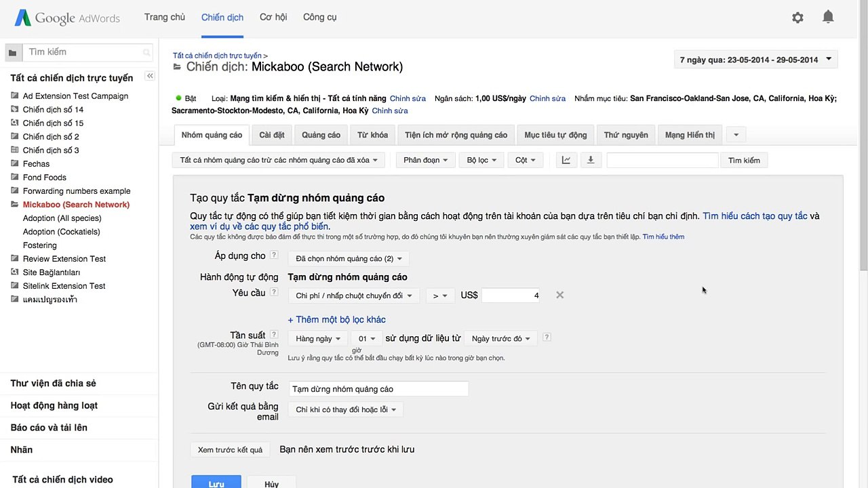This screenshot has height=488, width=868.
Task: Open the Cơ hội menu
Action: click(273, 17)
